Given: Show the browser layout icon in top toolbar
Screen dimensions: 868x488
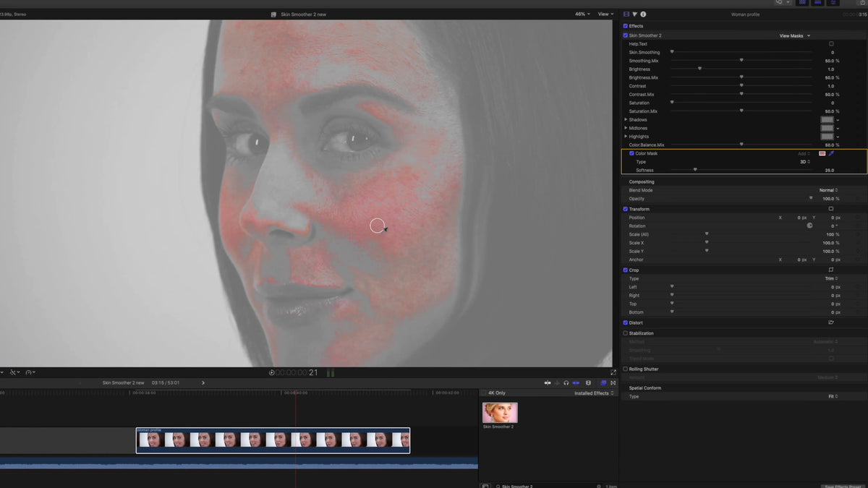Looking at the screenshot, I should tap(802, 2).
